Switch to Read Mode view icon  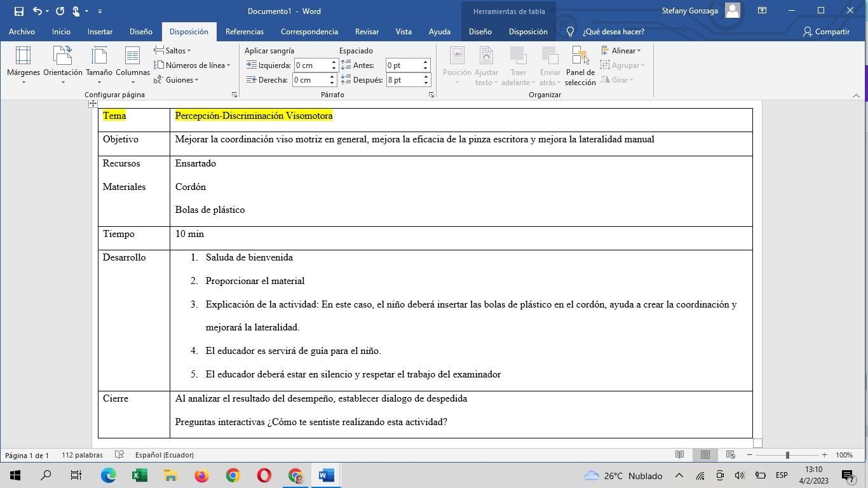(679, 455)
